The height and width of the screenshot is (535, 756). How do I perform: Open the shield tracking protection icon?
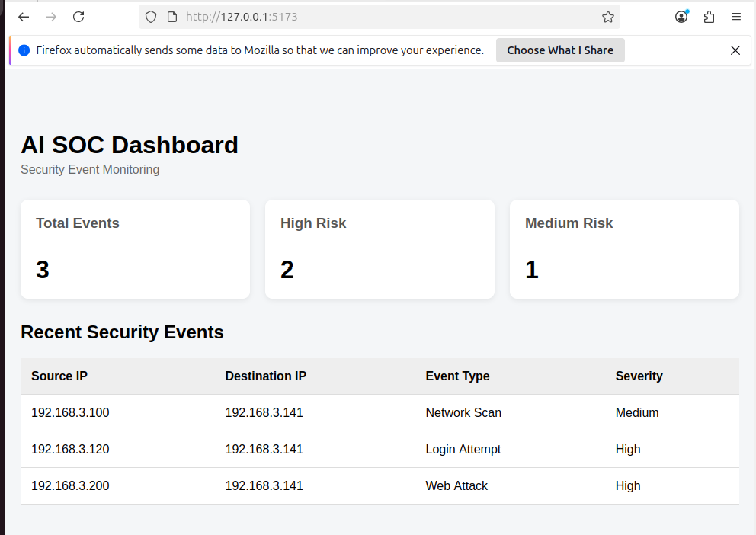pos(151,17)
